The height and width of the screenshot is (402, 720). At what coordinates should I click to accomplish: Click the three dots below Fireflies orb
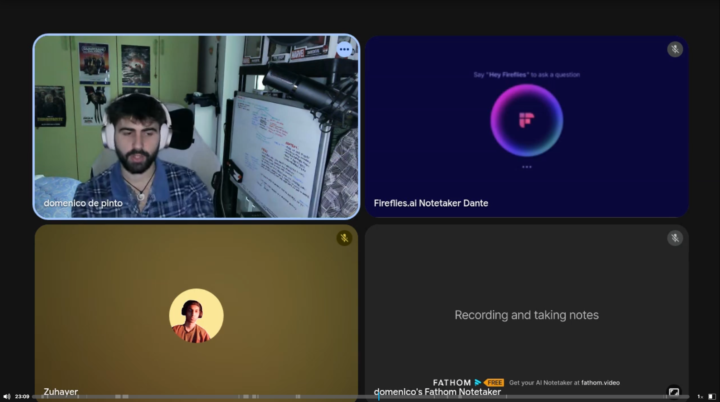[527, 167]
